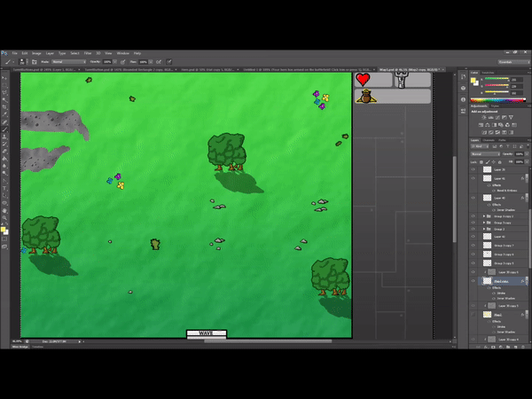Switch to the Swatches tab
532x399 pixels.
tap(487, 73)
